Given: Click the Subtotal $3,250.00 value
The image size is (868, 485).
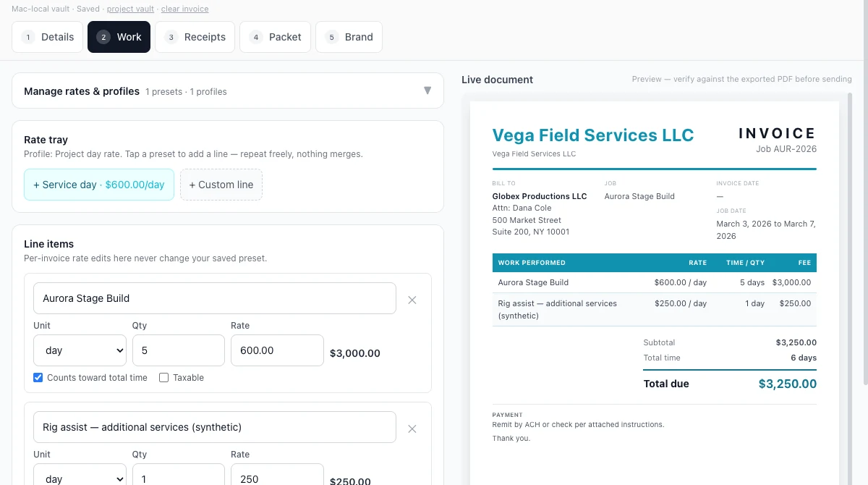Looking at the screenshot, I should tap(796, 342).
